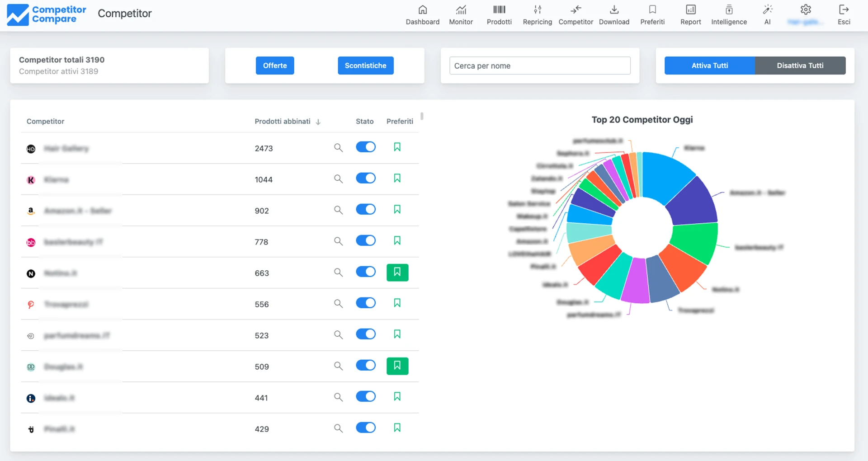The width and height of the screenshot is (868, 461).
Task: Click the magnifier in the 1044 row
Action: pos(338,179)
